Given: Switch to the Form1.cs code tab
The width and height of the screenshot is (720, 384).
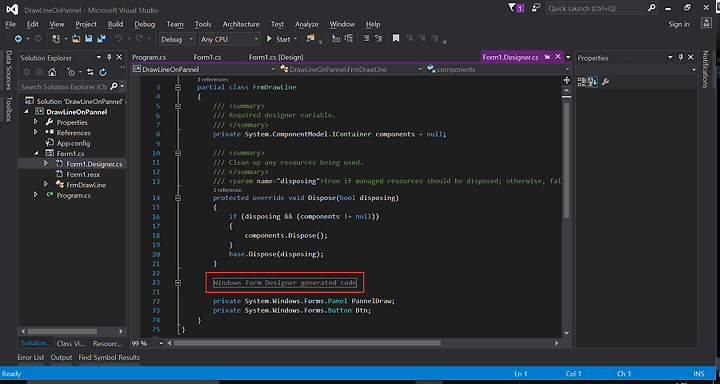Looking at the screenshot, I should (208, 57).
